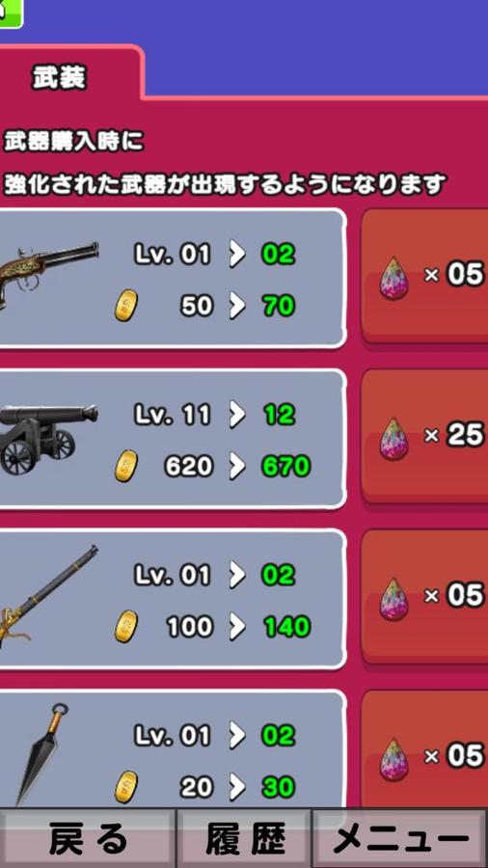Tap the green button at top-left corner
Screen dimensions: 488x868
pos(10,14)
